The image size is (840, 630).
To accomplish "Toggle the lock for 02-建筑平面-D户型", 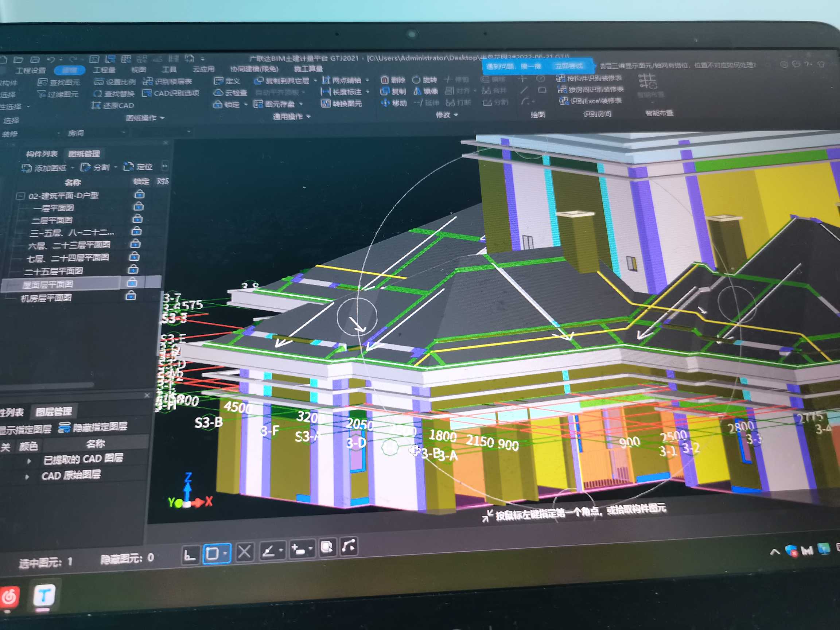I will (x=139, y=194).
